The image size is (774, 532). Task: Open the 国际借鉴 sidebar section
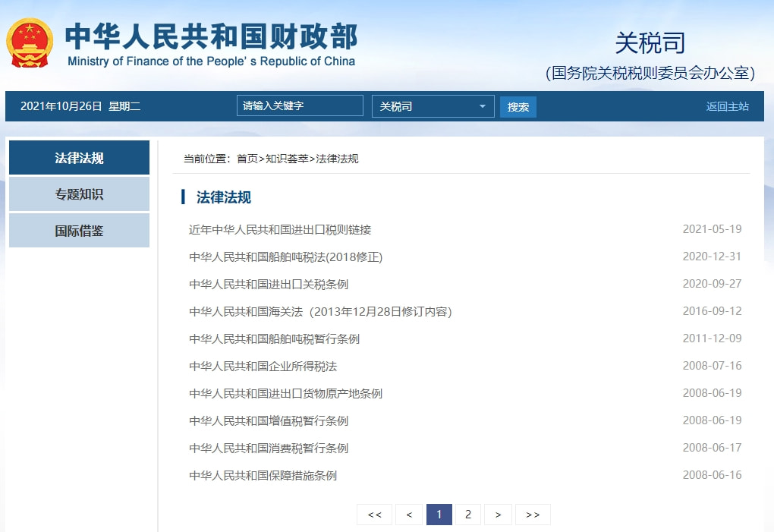click(78, 231)
